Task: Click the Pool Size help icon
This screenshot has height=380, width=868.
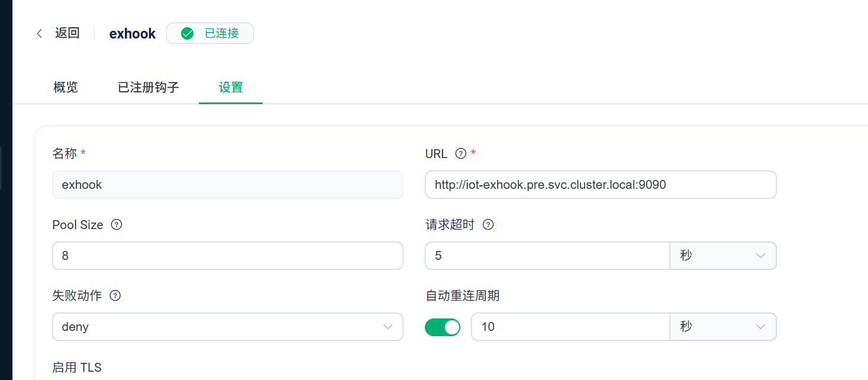Action: click(117, 225)
